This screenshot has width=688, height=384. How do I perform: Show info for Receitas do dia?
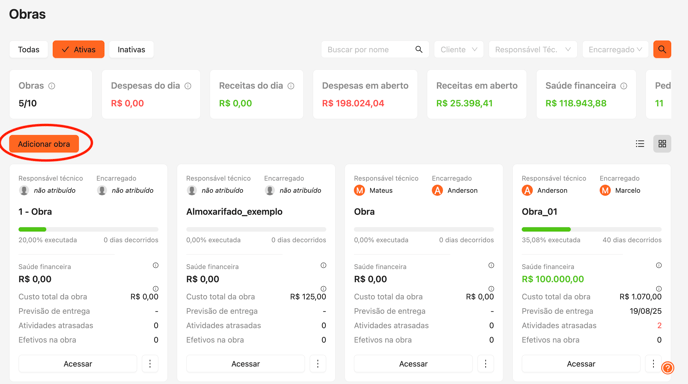coord(291,86)
